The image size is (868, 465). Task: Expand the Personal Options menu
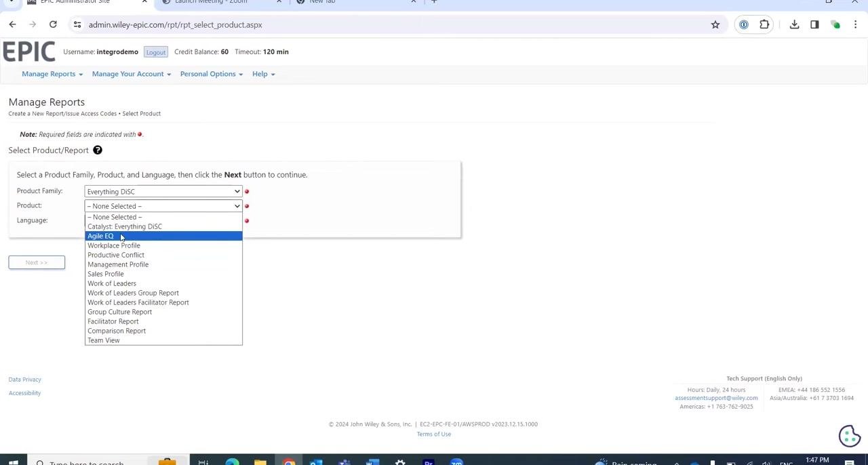[212, 74]
